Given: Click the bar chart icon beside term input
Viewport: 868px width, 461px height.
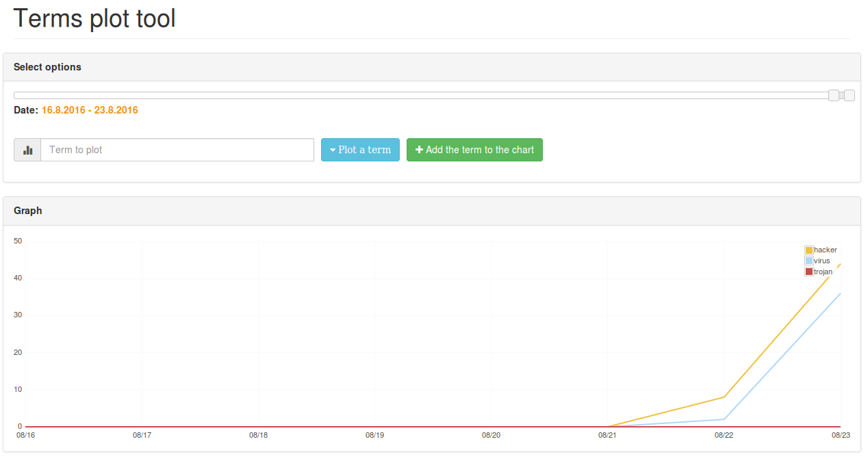Looking at the screenshot, I should (x=27, y=150).
